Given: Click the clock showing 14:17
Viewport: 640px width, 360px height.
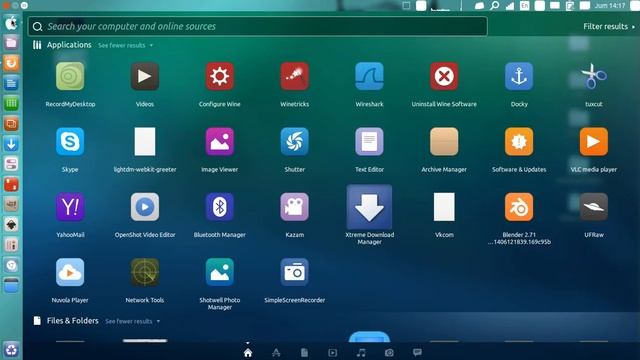Looking at the screenshot, I should [610, 6].
